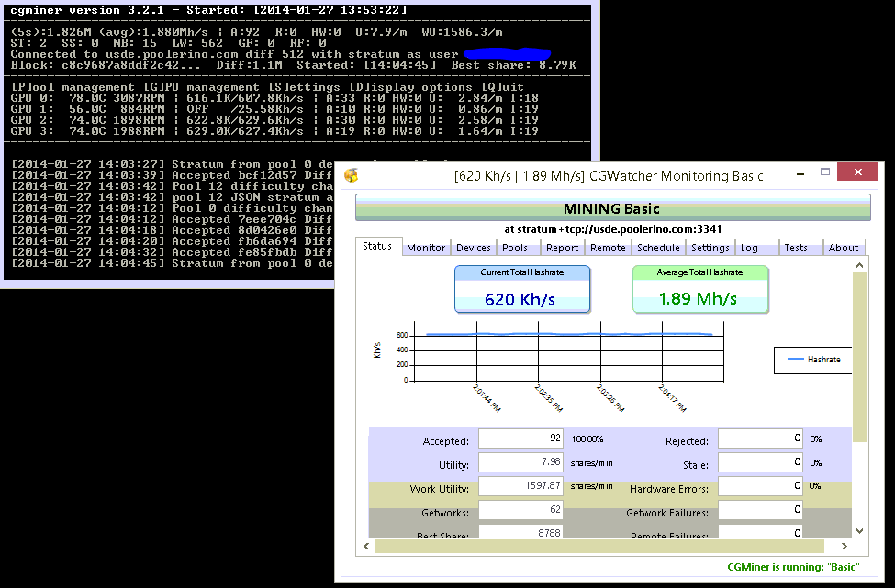Viewport: 895px width, 588px height.
Task: Click the Getworks field showing 62
Action: coord(520,510)
